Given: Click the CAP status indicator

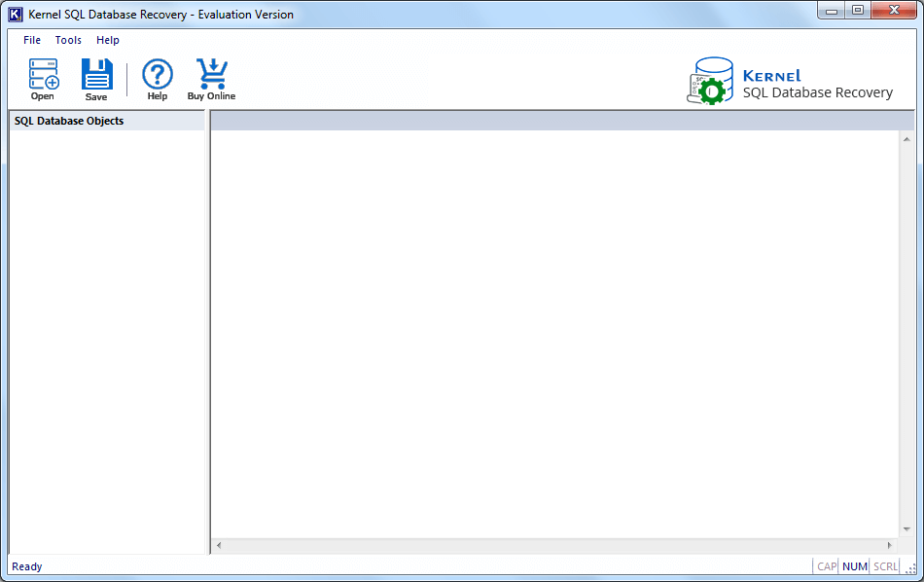Looking at the screenshot, I should 826,566.
